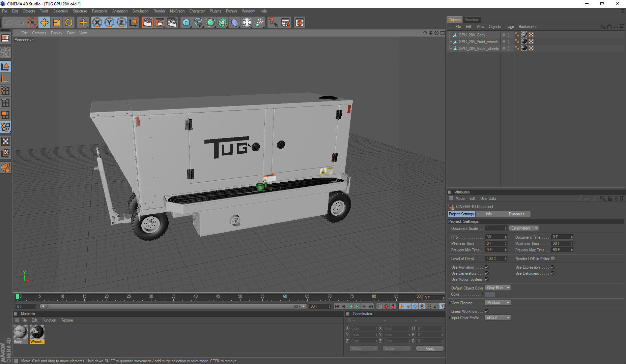Open the Materials Function menu
Screen dimensions: 626x364
pos(49,320)
